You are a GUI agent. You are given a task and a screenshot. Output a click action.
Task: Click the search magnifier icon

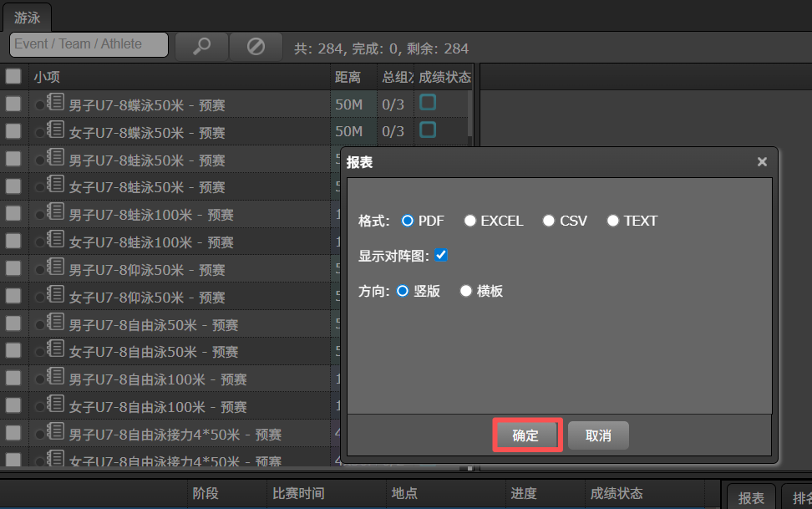[200, 44]
